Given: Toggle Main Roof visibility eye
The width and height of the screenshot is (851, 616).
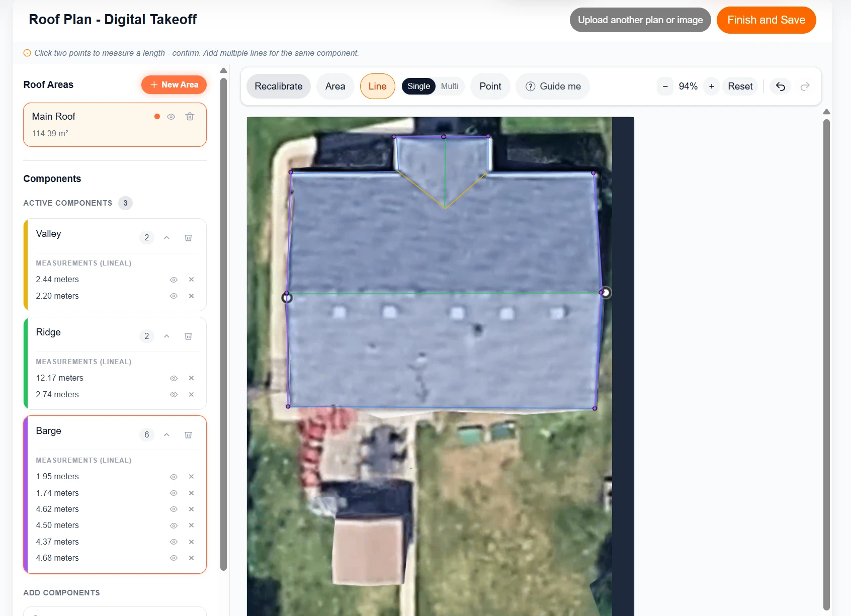Looking at the screenshot, I should coord(171,117).
